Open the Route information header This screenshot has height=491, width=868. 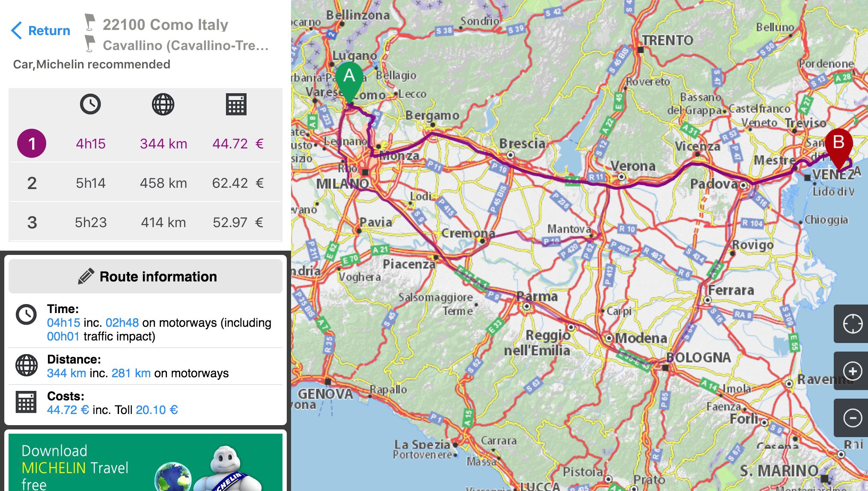click(146, 277)
